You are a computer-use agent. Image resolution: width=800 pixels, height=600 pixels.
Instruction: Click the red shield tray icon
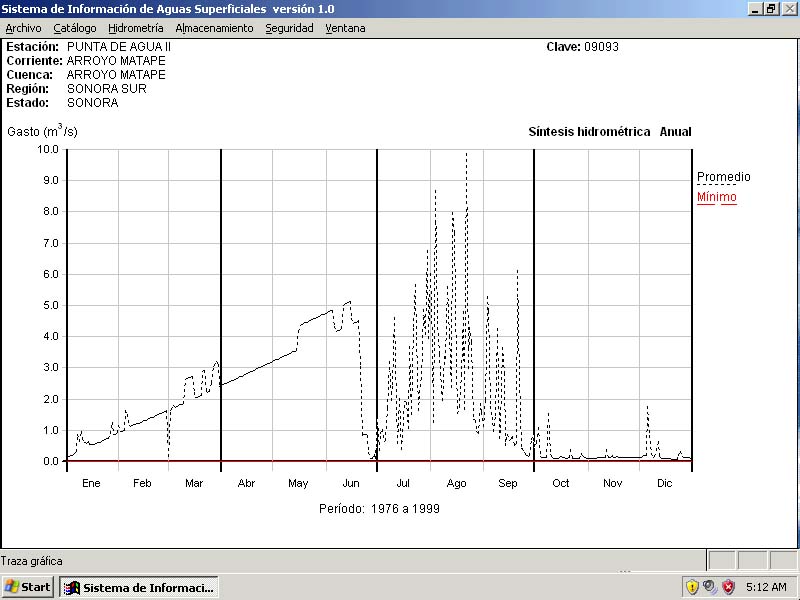tap(728, 587)
